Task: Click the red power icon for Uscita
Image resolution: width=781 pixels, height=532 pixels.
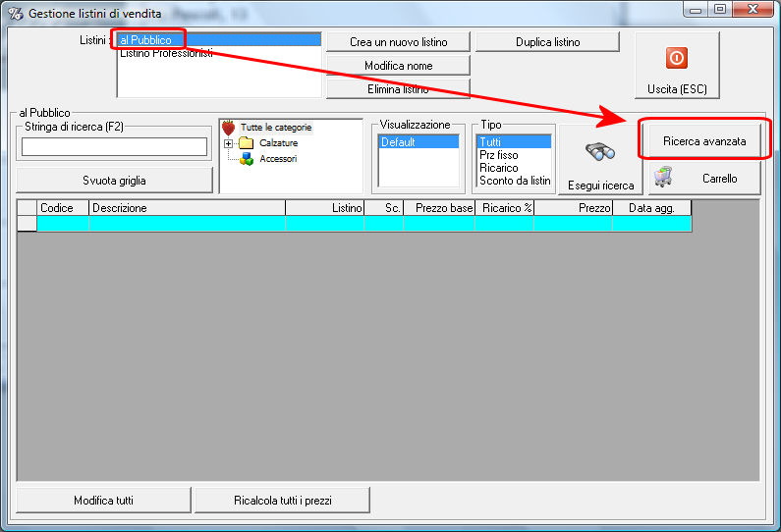Action: pos(677,58)
